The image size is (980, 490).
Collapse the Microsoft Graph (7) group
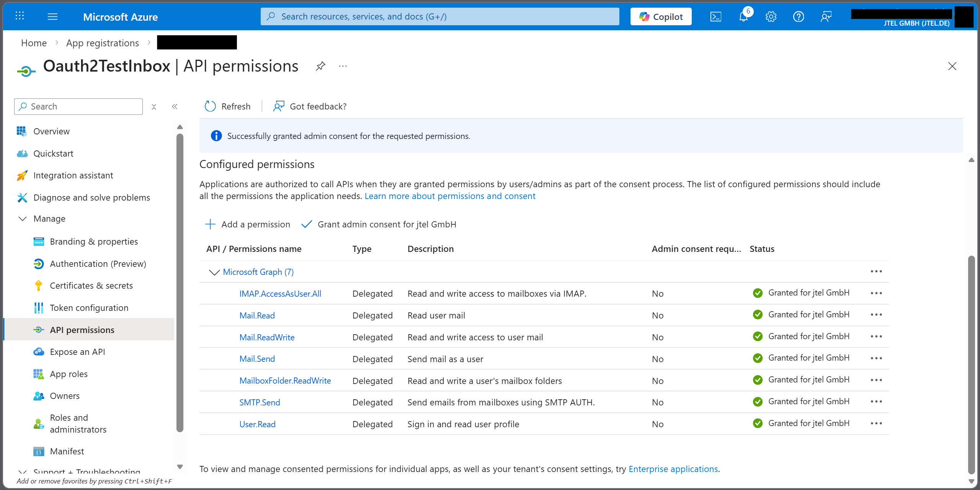point(214,272)
